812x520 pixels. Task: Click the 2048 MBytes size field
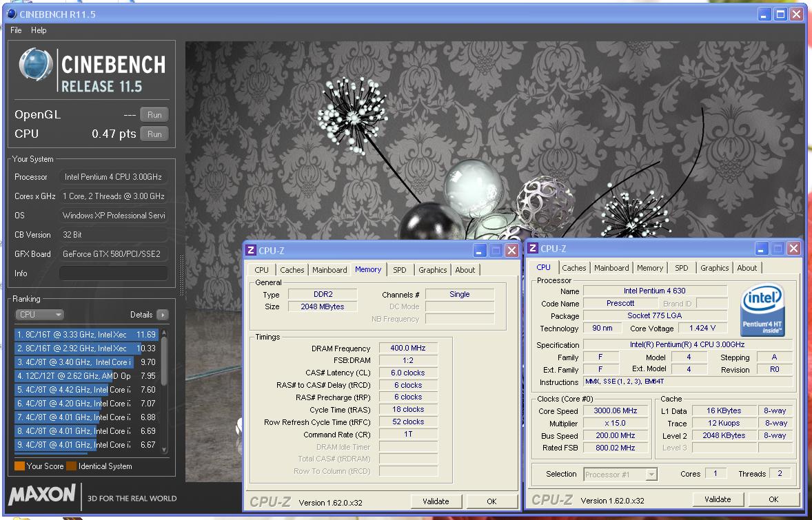click(323, 306)
